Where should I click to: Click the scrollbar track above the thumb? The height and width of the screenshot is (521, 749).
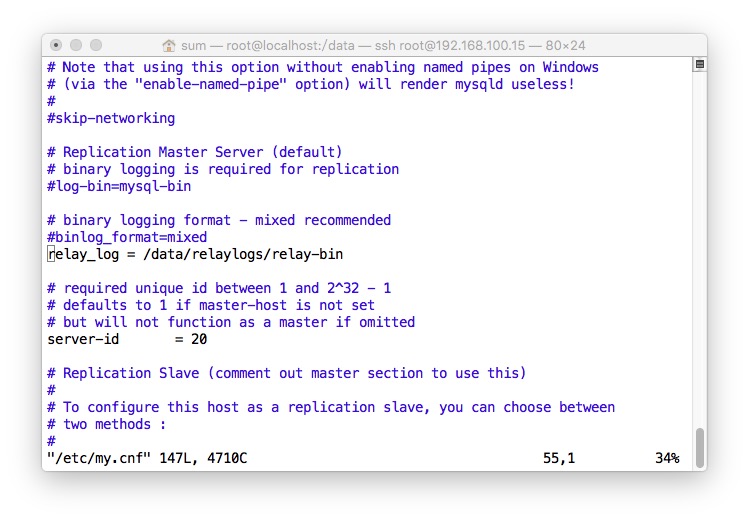pyautogui.click(x=700, y=248)
